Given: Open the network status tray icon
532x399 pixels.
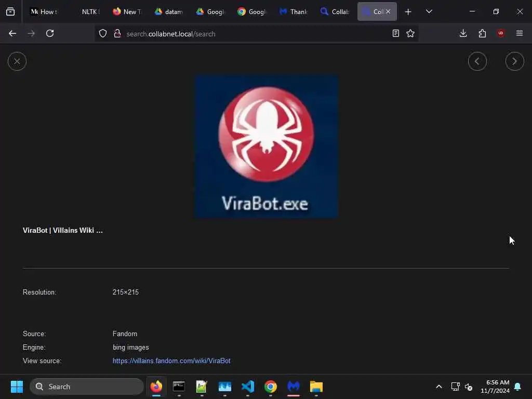Looking at the screenshot, I should (455, 387).
